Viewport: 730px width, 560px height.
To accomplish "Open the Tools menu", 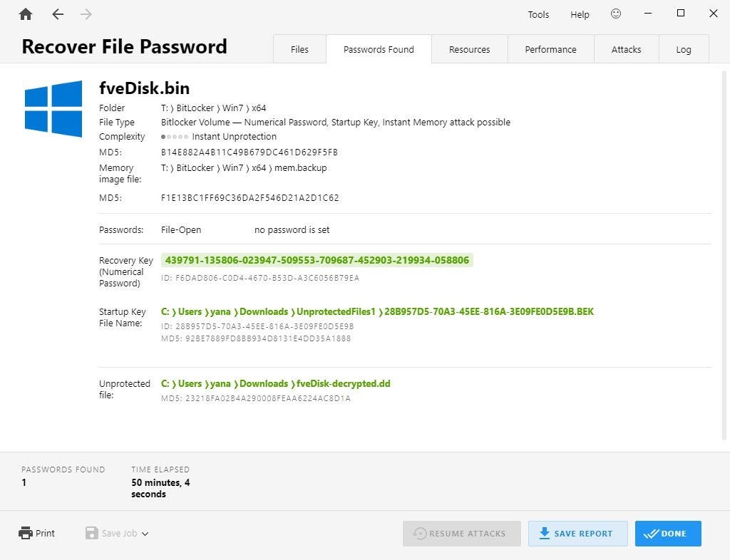I will 538,14.
